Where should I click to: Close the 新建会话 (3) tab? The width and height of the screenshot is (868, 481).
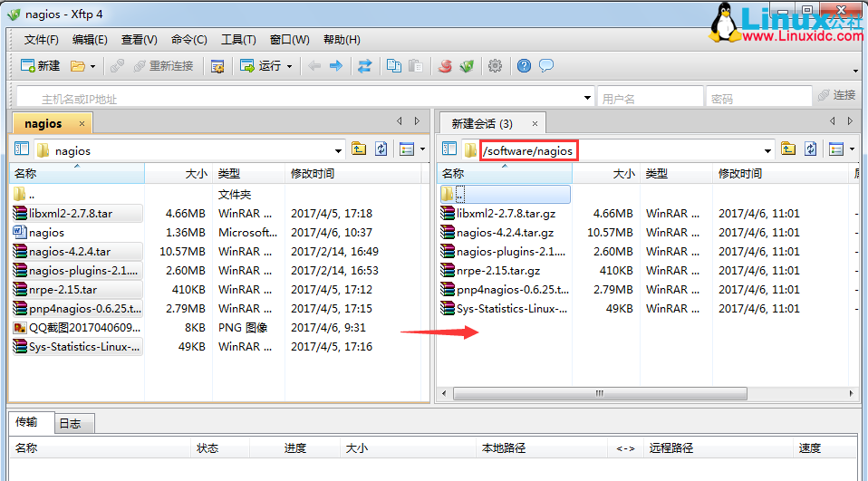pyautogui.click(x=535, y=124)
